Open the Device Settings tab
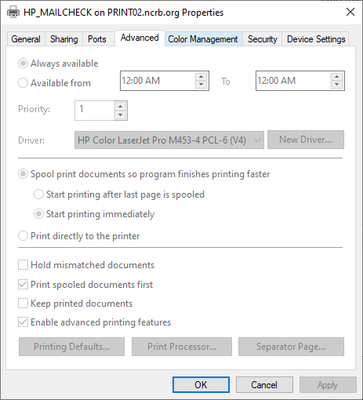363x400 pixels. coord(316,39)
